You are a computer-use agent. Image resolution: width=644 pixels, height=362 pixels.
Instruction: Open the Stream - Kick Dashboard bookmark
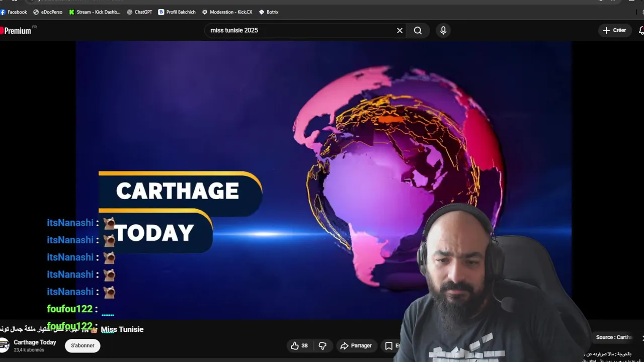pyautogui.click(x=95, y=12)
